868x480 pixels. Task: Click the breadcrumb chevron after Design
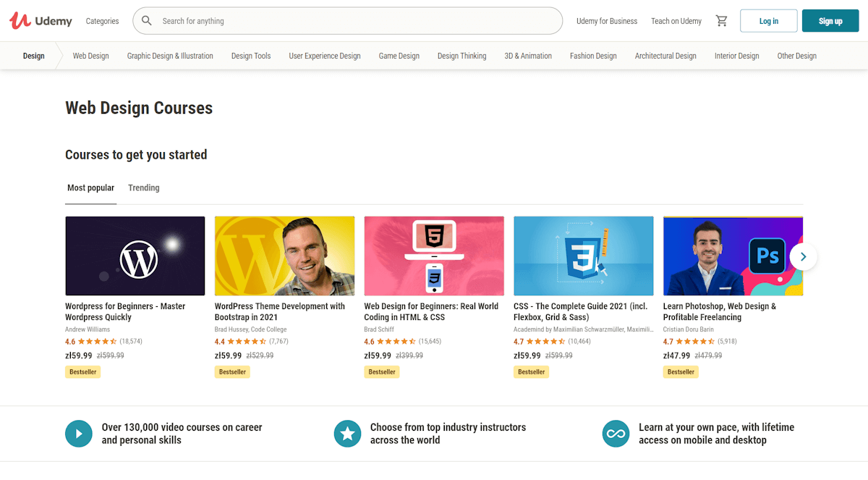pyautogui.click(x=59, y=56)
